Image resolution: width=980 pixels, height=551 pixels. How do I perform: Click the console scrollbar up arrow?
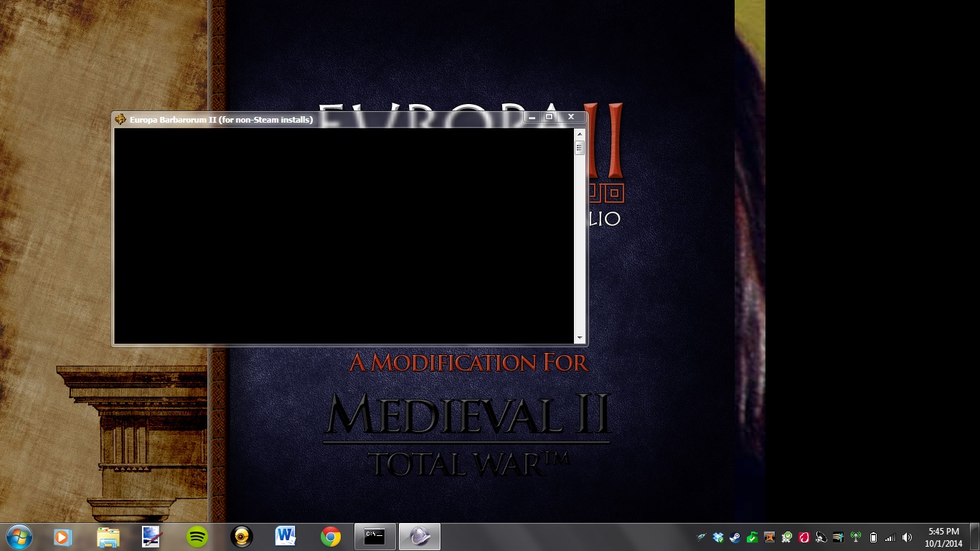tap(580, 133)
